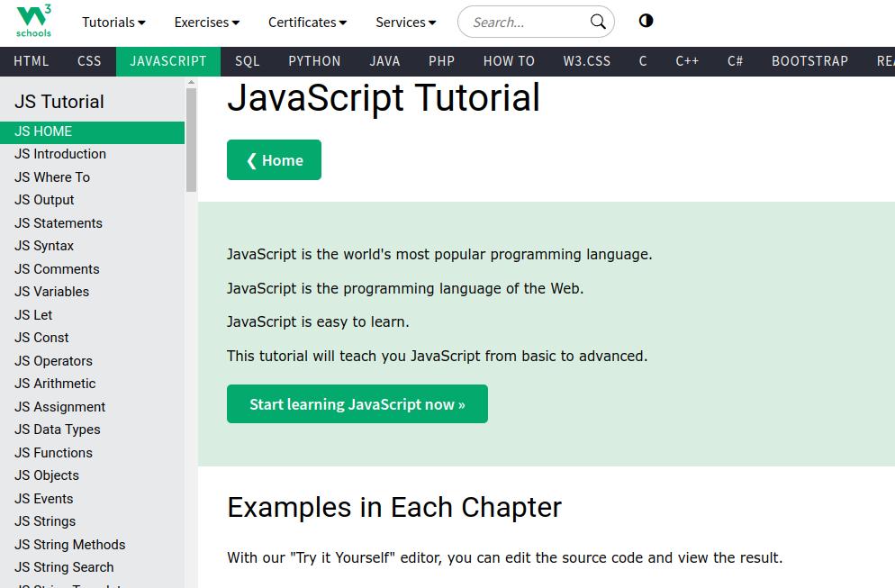Screen dimensions: 895x588
Task: View JS String Search chapter
Action: pyautogui.click(x=92, y=567)
